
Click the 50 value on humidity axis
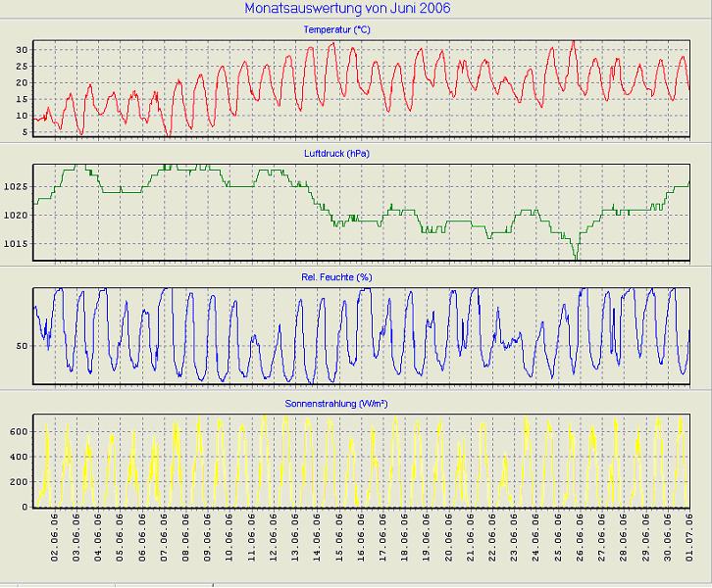click(x=22, y=346)
